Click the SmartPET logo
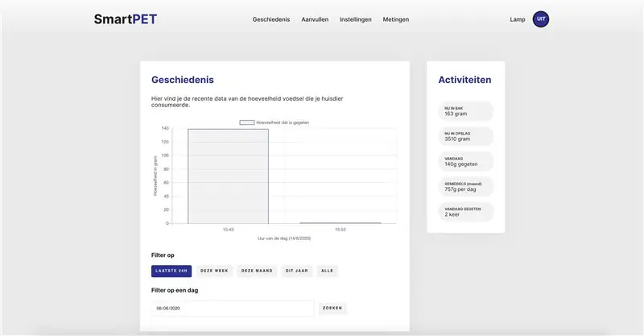Image resolution: width=644 pixels, height=336 pixels. pos(126,19)
